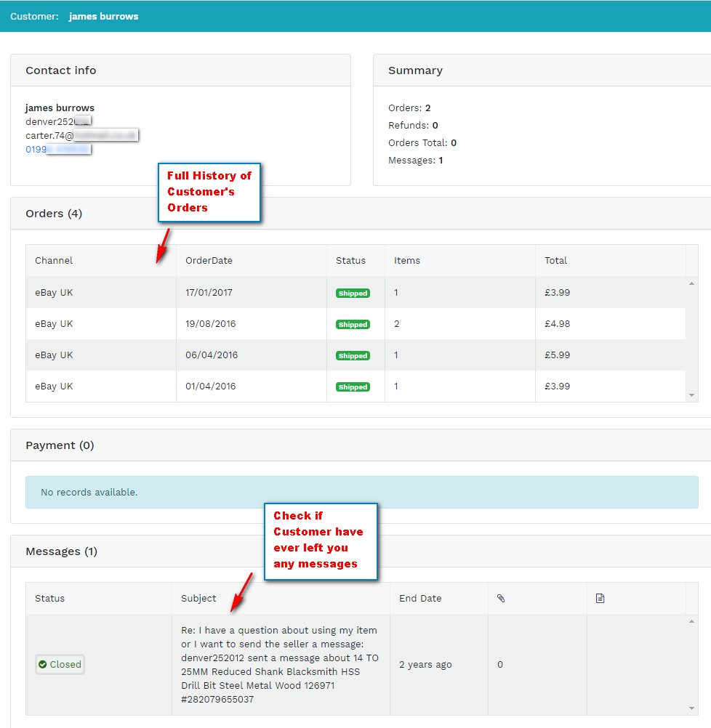
Task: Click the green check Closed status badge
Action: [x=60, y=664]
